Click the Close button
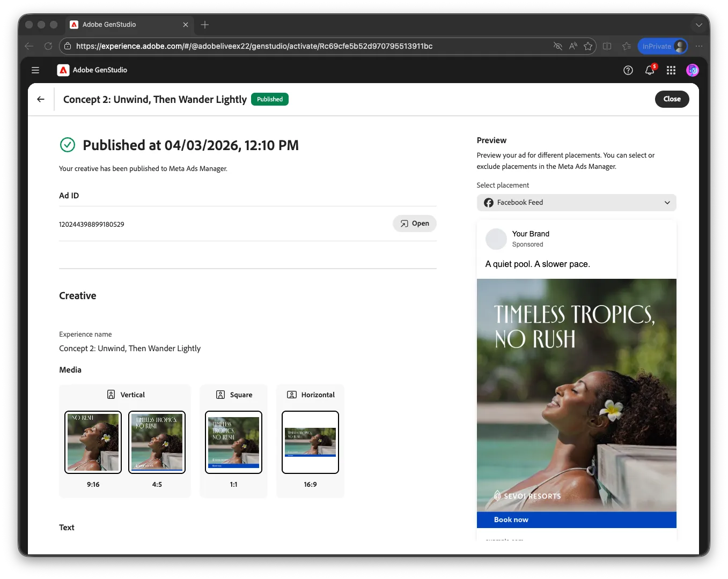This screenshot has width=728, height=579. pyautogui.click(x=672, y=99)
